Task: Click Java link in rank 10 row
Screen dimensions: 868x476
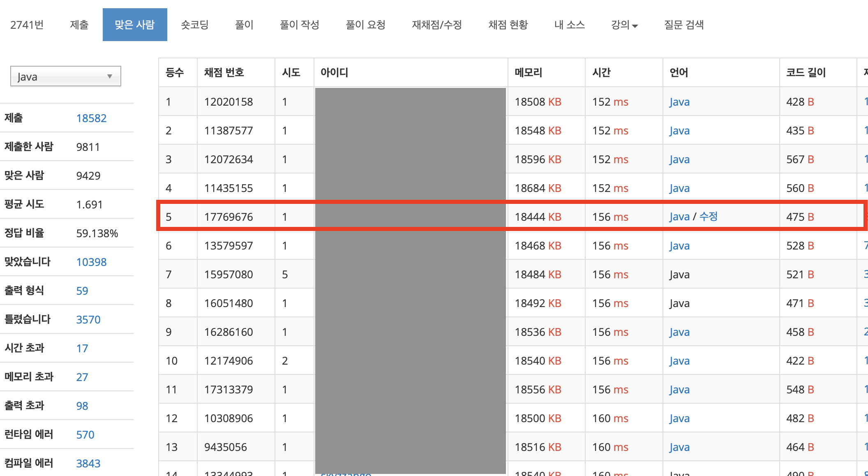Action: point(679,361)
